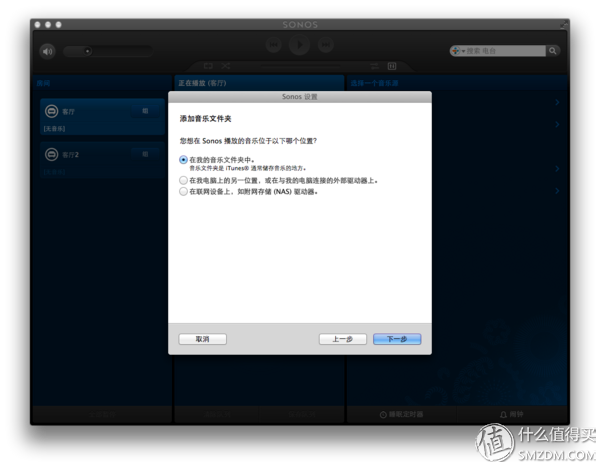The height and width of the screenshot is (467, 600).
Task: Click the 下一步 next button
Action: [x=397, y=339]
